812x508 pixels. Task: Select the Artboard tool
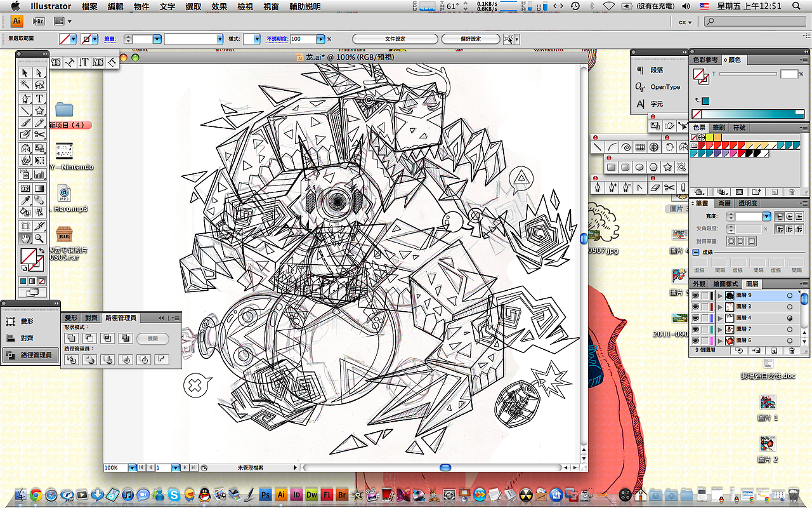[25, 226]
